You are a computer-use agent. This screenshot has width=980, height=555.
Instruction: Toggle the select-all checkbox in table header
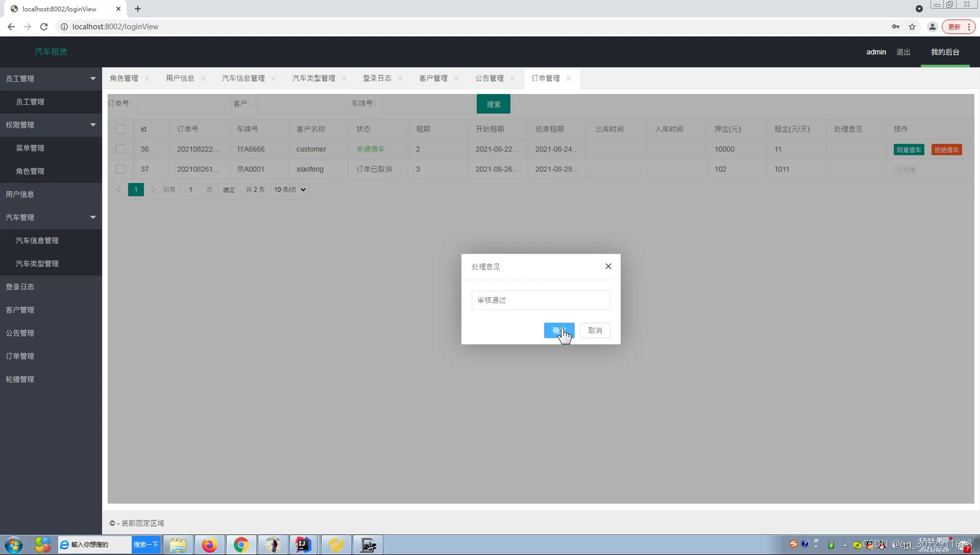(120, 129)
